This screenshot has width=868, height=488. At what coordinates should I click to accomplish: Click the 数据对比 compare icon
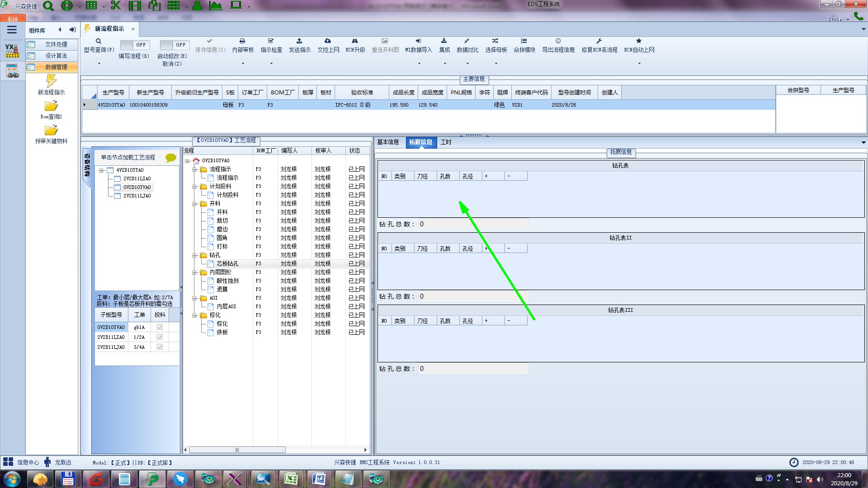coord(467,41)
